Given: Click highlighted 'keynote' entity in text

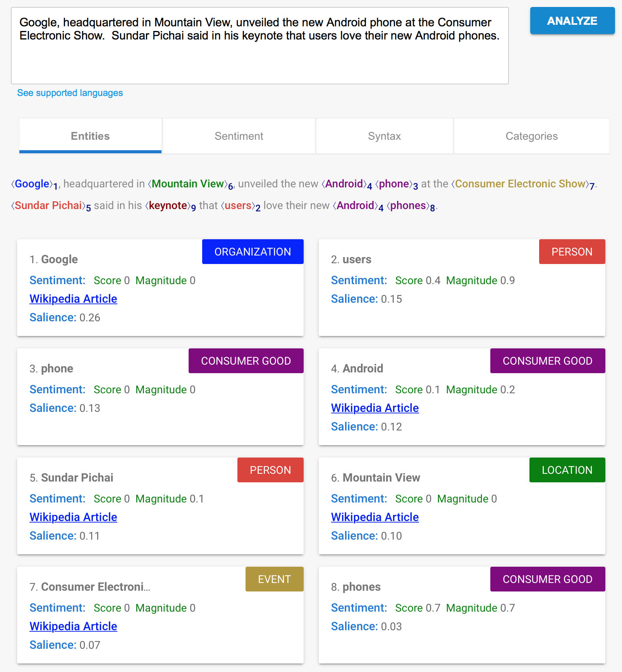Looking at the screenshot, I should [168, 206].
